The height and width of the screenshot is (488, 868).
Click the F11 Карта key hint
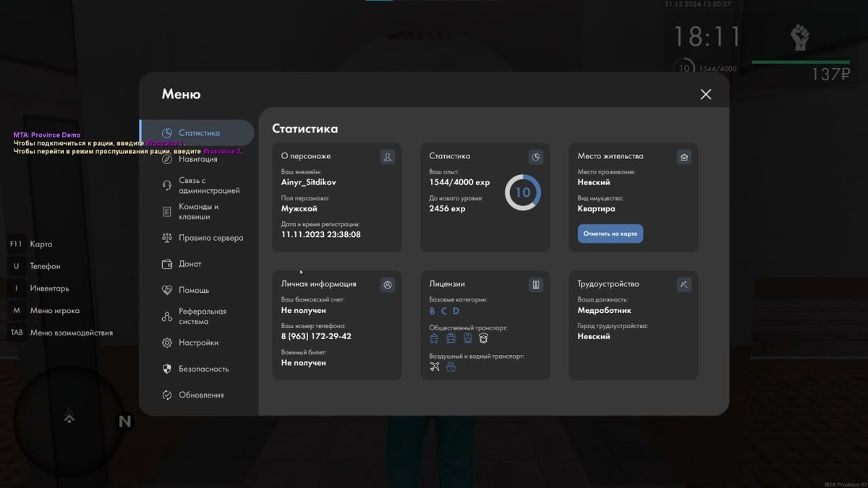[31, 244]
